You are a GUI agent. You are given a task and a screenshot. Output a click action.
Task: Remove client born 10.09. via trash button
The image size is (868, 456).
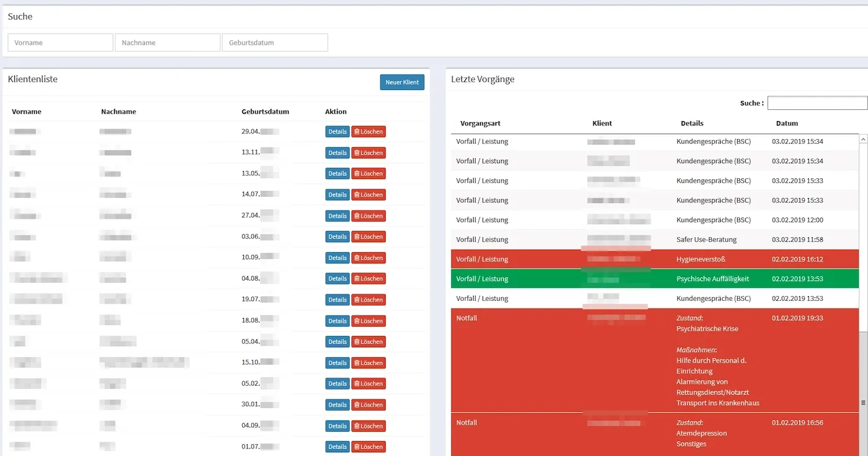368,258
